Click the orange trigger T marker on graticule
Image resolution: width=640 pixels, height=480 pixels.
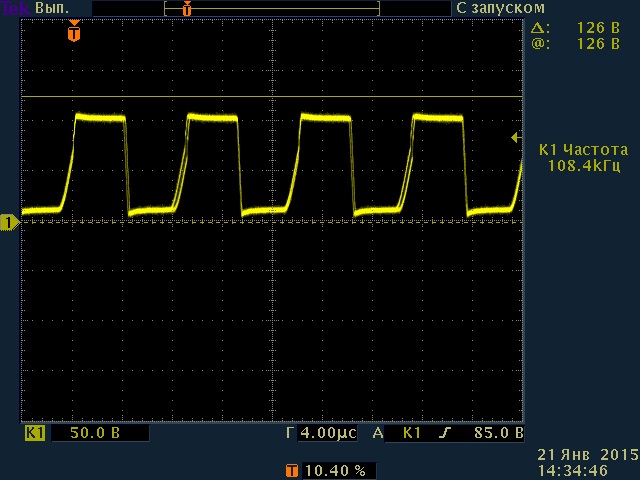(74, 33)
